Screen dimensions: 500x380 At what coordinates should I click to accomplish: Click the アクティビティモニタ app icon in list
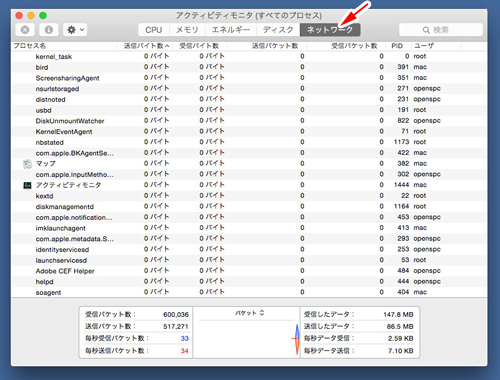click(x=27, y=185)
